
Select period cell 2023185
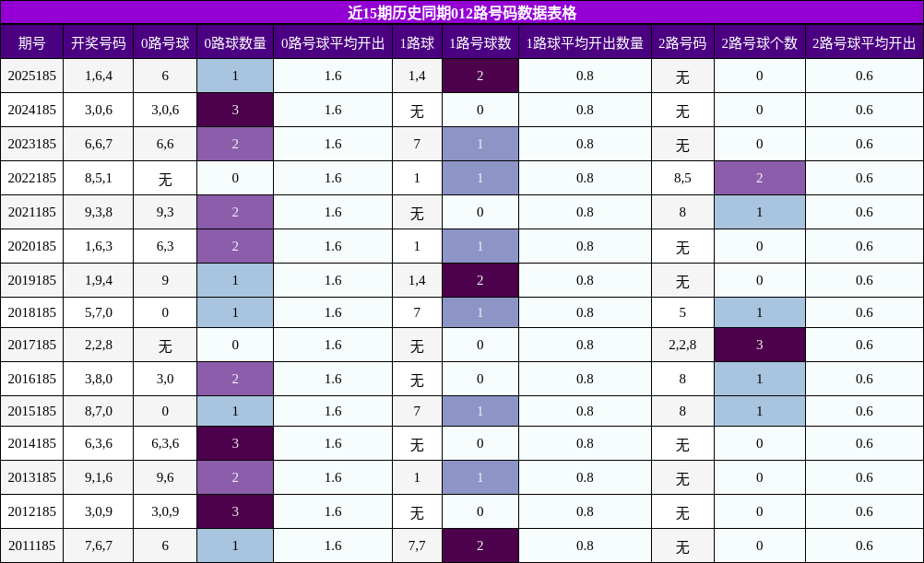point(32,144)
